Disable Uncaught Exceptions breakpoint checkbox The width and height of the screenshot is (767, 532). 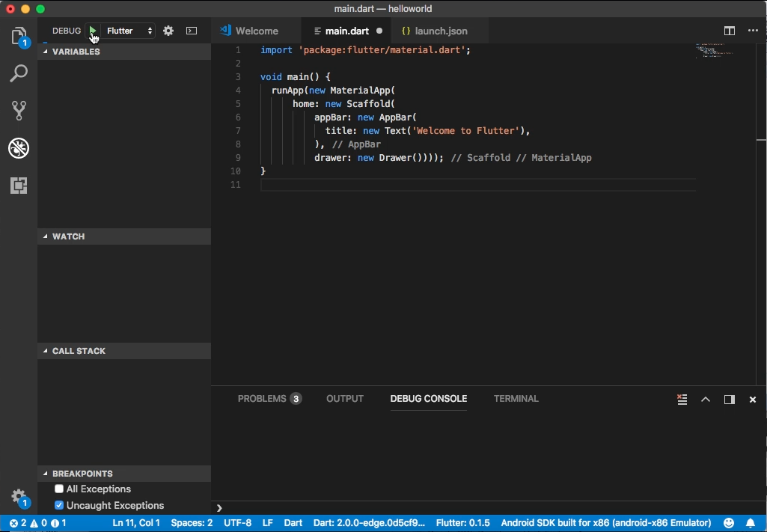59,505
